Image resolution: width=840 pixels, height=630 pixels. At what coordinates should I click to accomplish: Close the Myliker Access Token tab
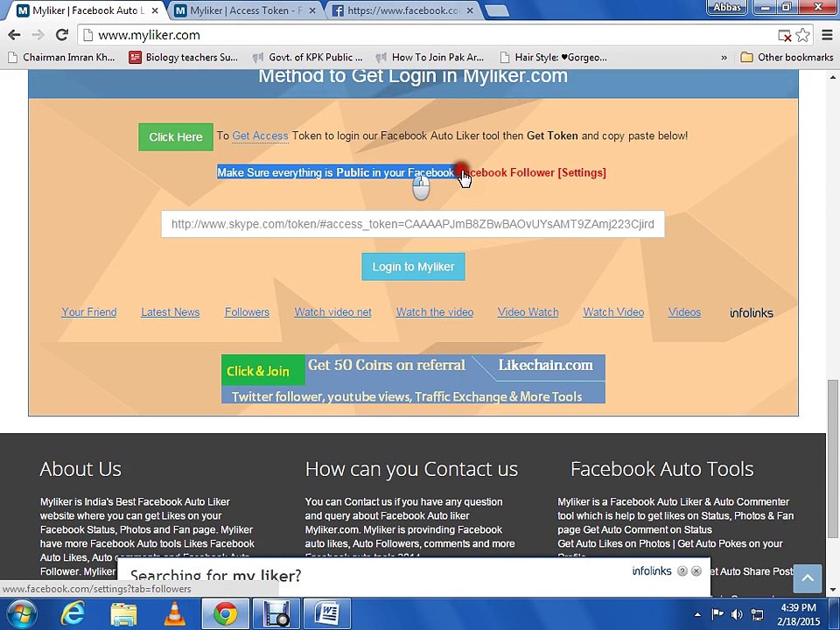pyautogui.click(x=312, y=10)
